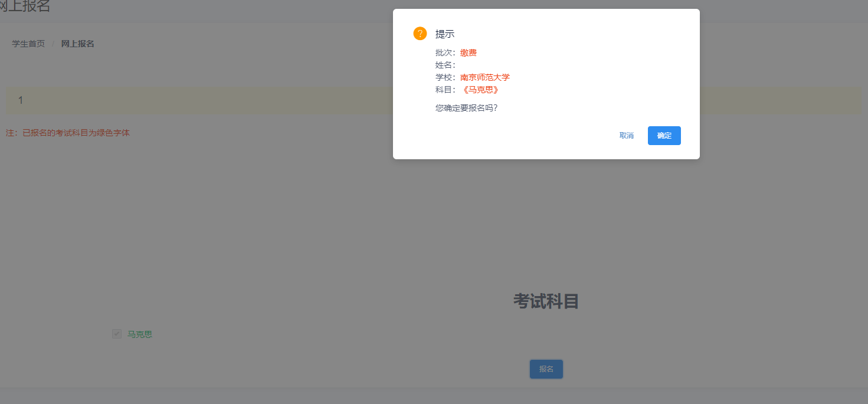Click the red note about green subjects
This screenshot has width=868, height=404.
click(68, 133)
